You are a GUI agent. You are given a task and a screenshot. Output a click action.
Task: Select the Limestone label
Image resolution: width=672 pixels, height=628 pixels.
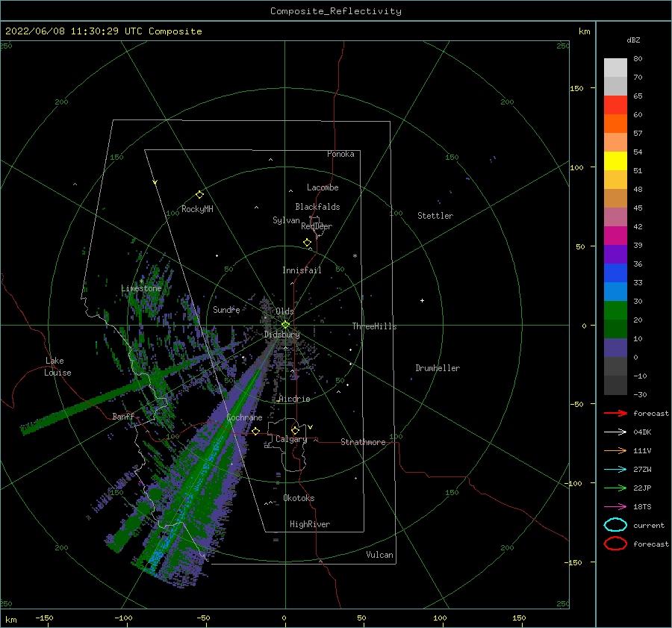(x=141, y=288)
